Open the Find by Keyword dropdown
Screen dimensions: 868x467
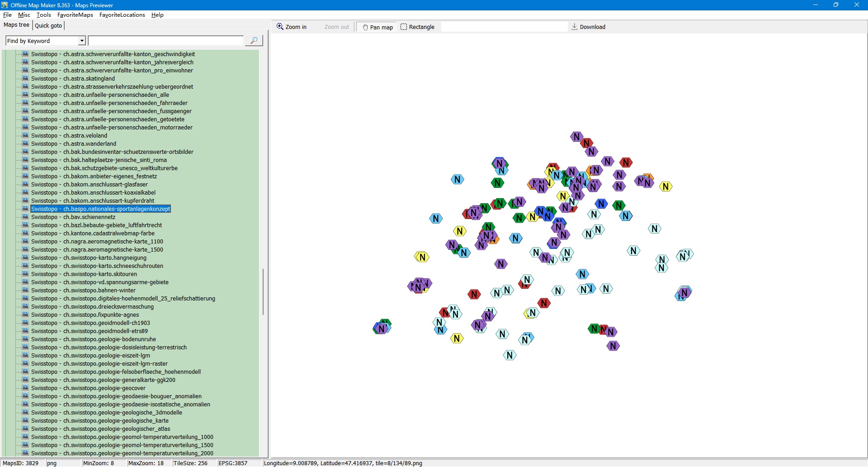(x=82, y=41)
